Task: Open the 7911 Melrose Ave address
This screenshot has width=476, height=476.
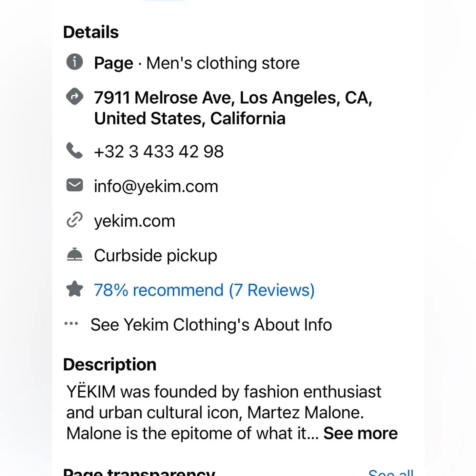Action: point(233,108)
